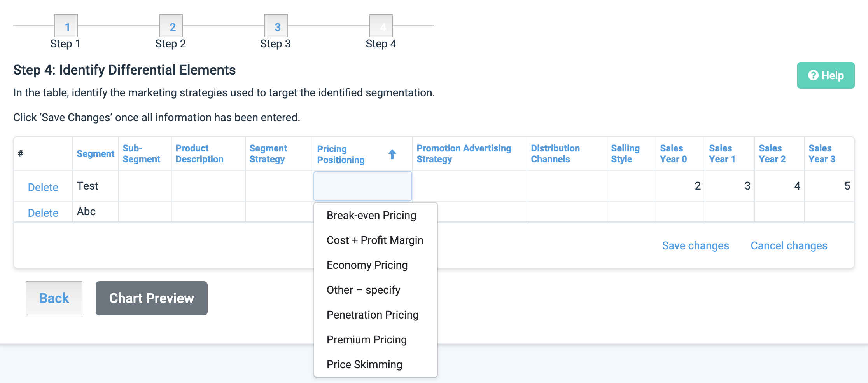The width and height of the screenshot is (868, 383).
Task: Sort by Sales Year 1 header
Action: (722, 154)
